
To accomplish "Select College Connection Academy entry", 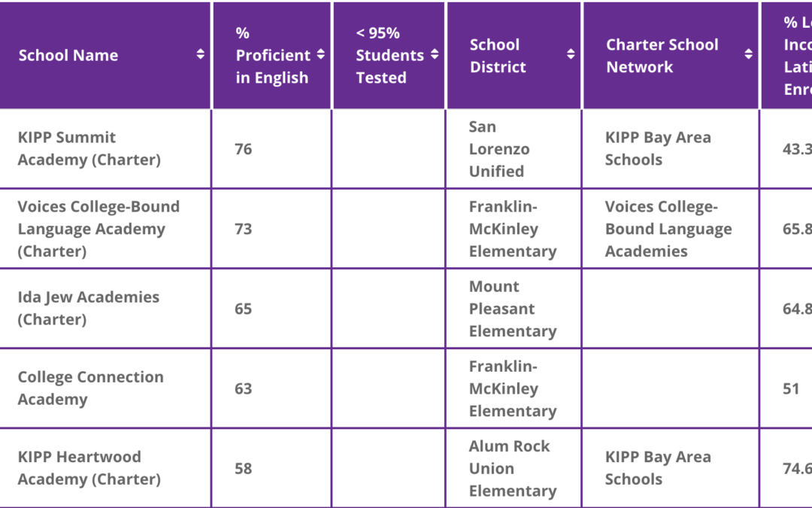I will coord(91,388).
